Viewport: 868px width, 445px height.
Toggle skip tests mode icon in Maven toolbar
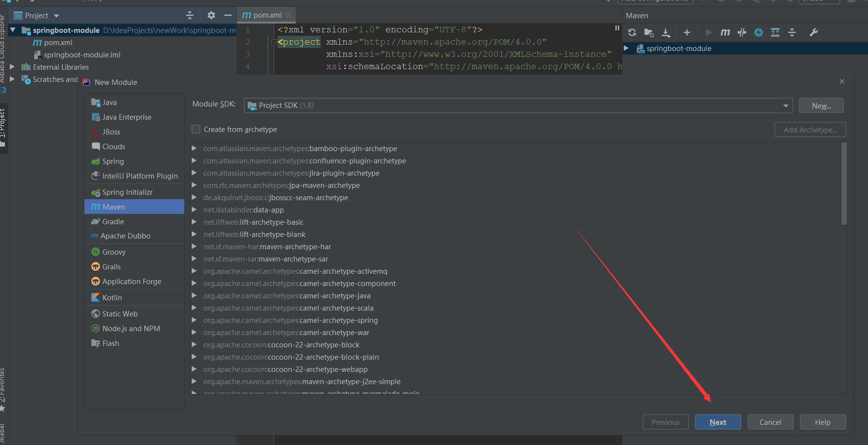click(759, 32)
